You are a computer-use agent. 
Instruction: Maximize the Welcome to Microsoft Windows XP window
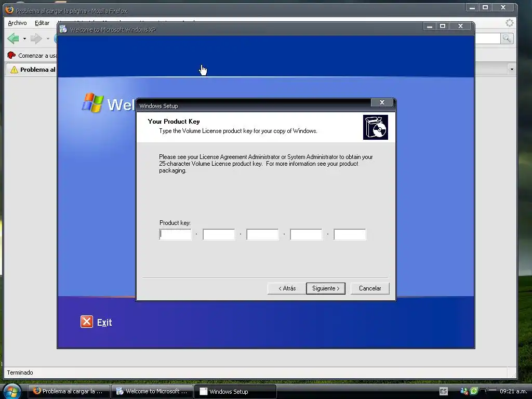pyautogui.click(x=443, y=26)
